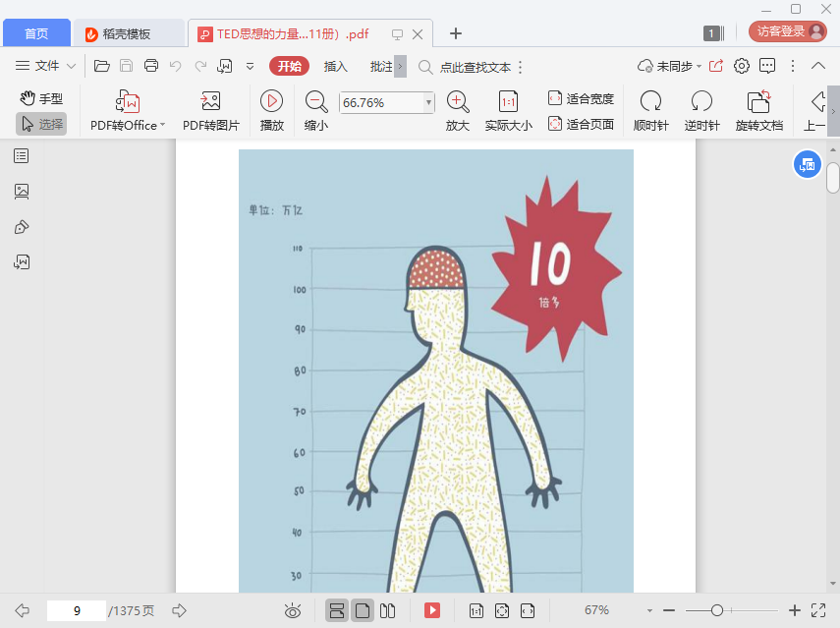Enable continuous scrolling view mode
This screenshot has width=840, height=628.
(x=337, y=610)
